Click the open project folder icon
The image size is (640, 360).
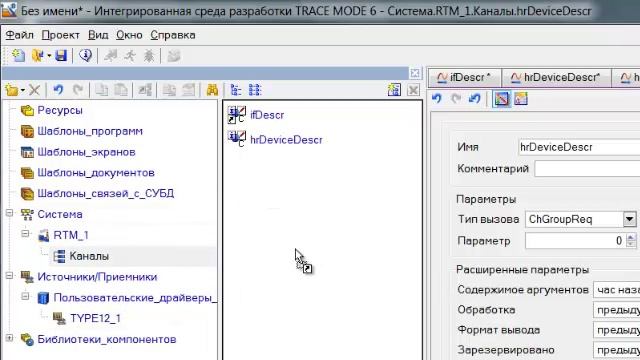(x=38, y=56)
